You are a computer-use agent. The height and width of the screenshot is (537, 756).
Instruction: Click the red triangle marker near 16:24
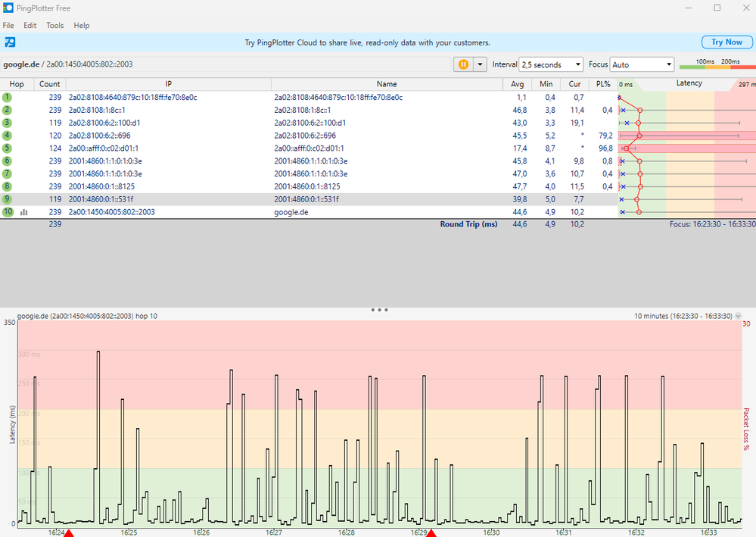click(x=68, y=533)
